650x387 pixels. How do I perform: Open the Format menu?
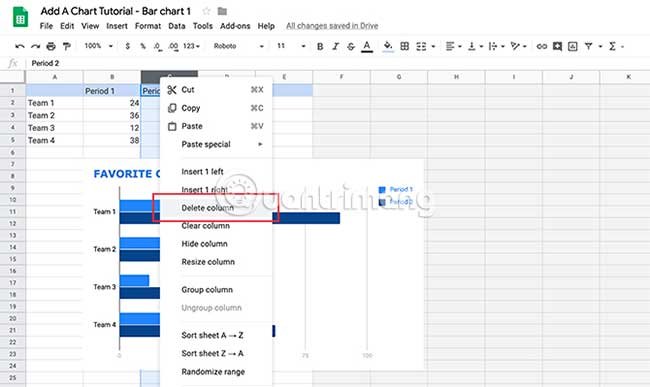coord(148,26)
